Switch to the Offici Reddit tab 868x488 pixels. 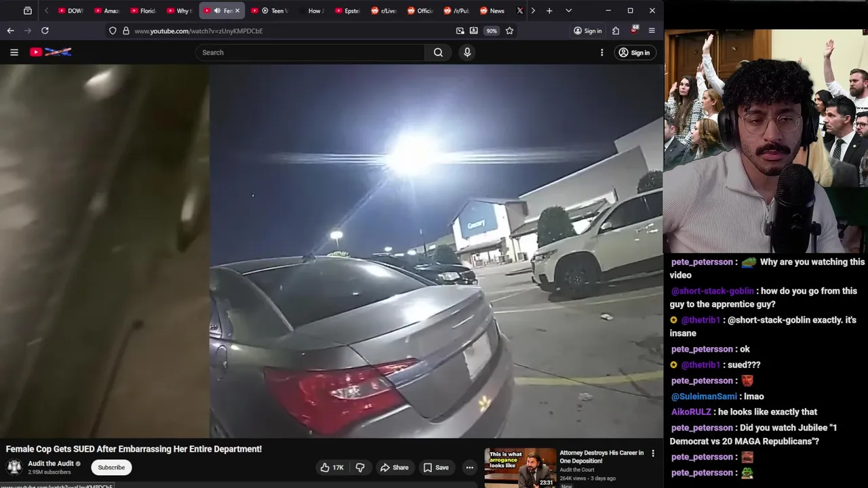(420, 11)
